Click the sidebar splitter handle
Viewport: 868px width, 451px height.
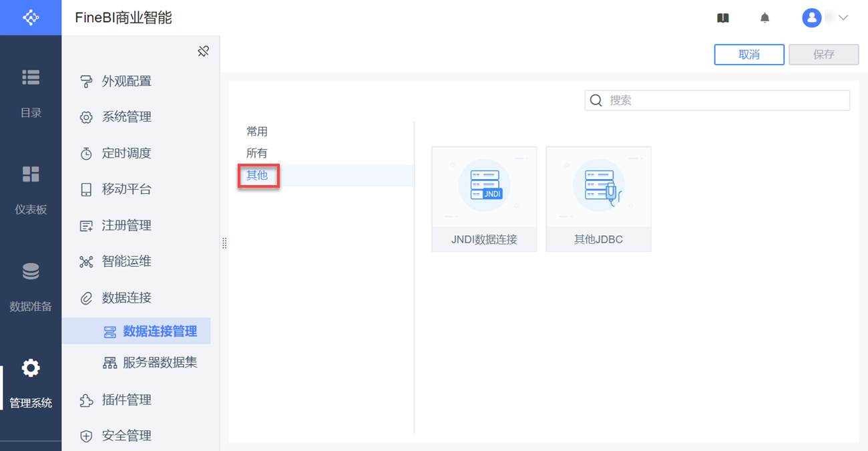224,243
